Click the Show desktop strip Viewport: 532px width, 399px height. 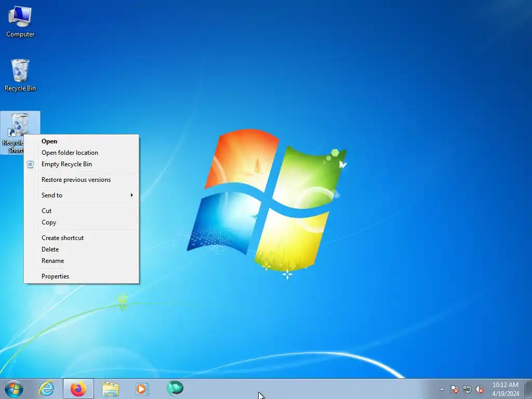(528, 389)
